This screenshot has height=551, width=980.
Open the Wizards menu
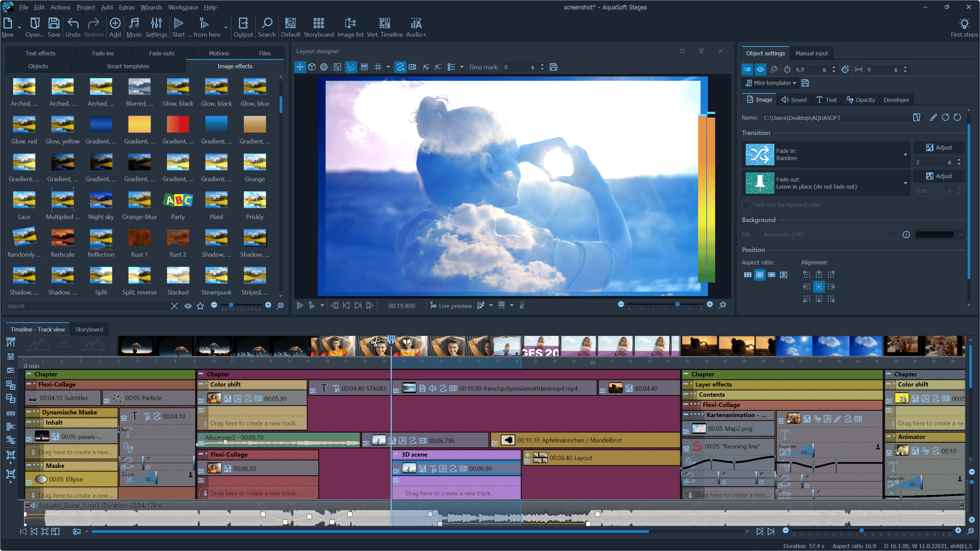pyautogui.click(x=151, y=7)
